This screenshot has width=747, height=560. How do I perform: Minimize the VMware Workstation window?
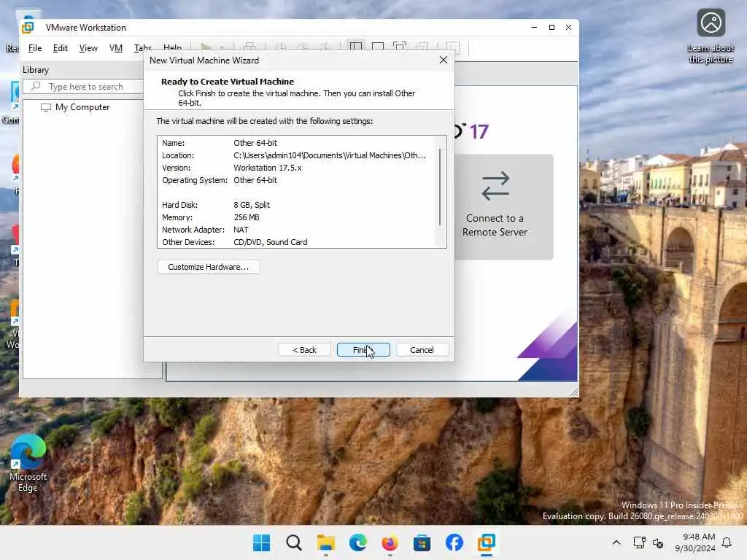pos(534,27)
